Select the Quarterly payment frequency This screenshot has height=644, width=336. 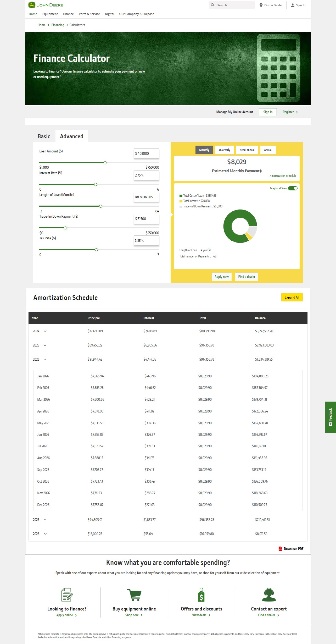(x=225, y=150)
